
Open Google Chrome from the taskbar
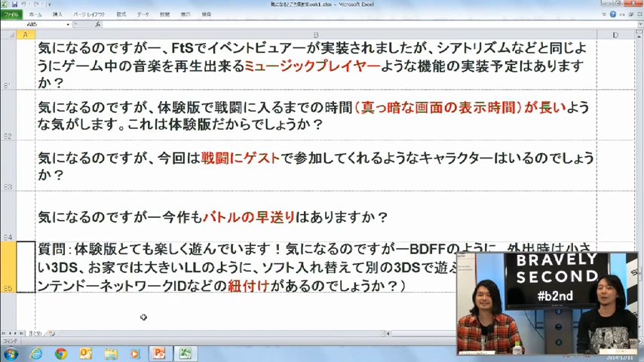[61, 354]
